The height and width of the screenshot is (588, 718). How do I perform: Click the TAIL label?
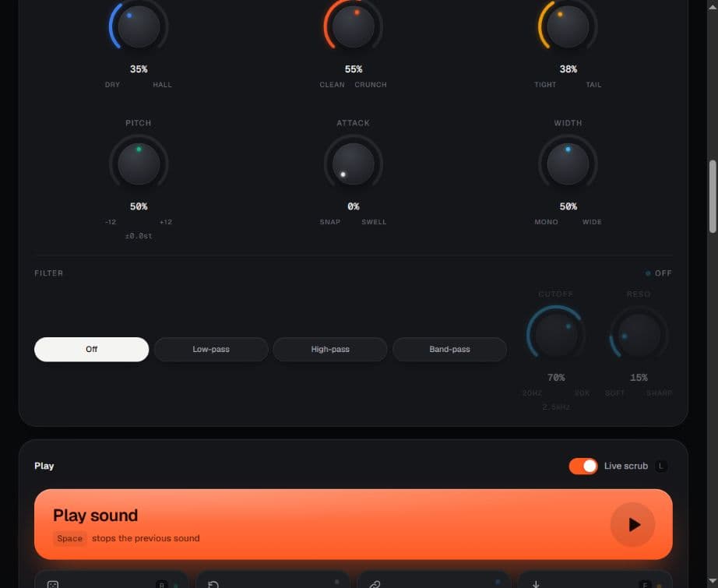pos(593,85)
